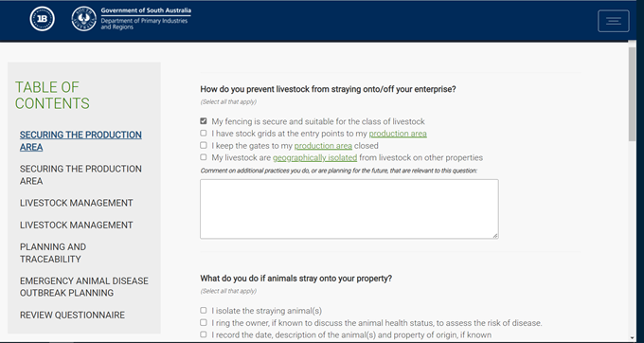Click inside the additional practices comment box
This screenshot has width=644, height=343.
click(x=349, y=208)
